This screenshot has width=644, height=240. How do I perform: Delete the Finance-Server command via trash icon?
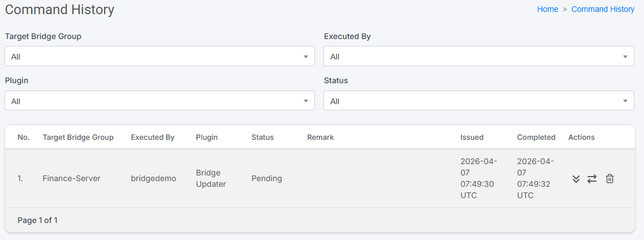coord(610,179)
